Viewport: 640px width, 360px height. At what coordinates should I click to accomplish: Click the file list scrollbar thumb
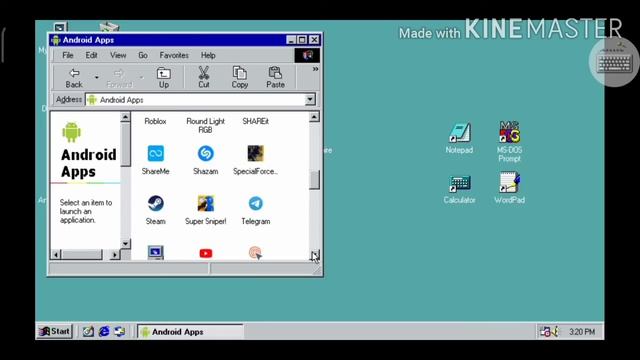coord(314,180)
